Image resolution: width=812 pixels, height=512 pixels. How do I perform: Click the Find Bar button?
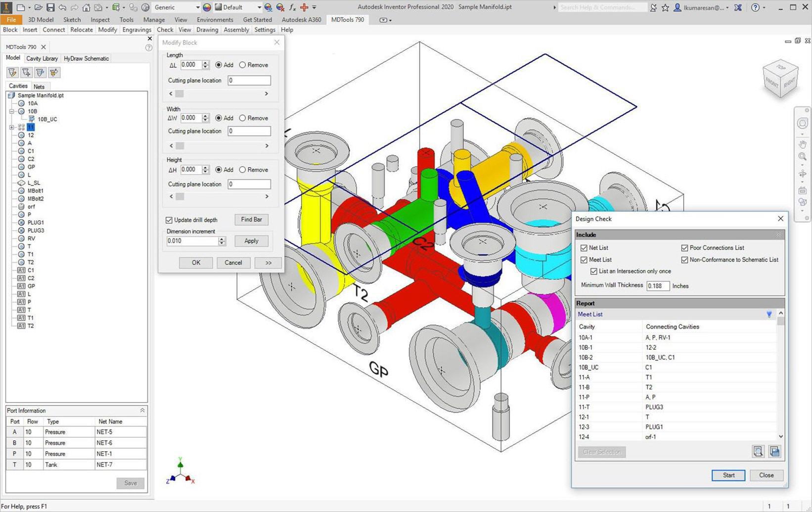pyautogui.click(x=252, y=220)
